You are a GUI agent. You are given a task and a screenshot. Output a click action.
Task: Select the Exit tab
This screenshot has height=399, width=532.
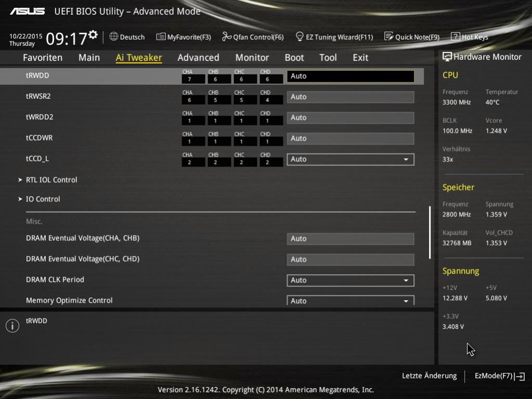click(360, 58)
